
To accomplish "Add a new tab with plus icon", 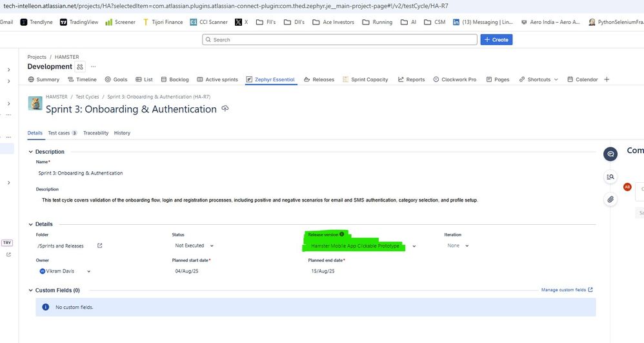I will point(607,79).
